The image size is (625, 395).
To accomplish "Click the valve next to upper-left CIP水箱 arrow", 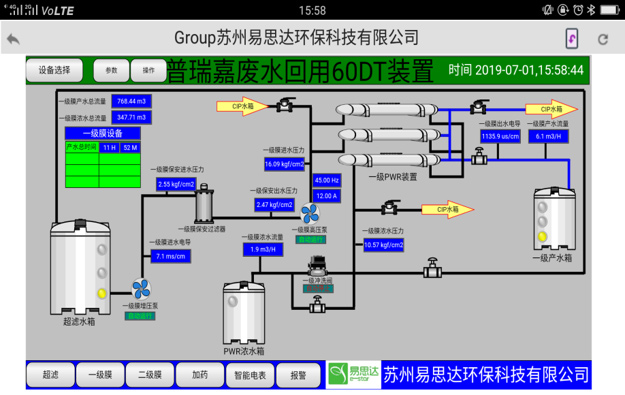I will (285, 105).
